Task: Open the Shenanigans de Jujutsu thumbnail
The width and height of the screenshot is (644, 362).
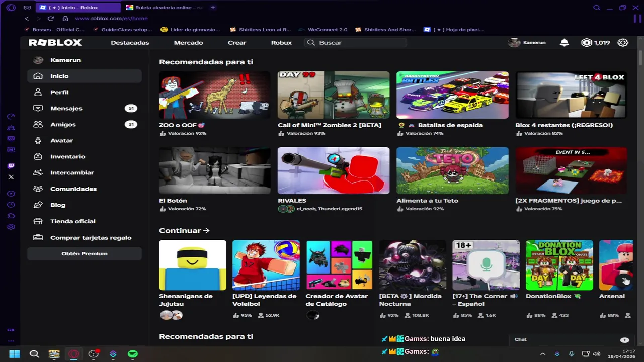Action: coord(193,265)
